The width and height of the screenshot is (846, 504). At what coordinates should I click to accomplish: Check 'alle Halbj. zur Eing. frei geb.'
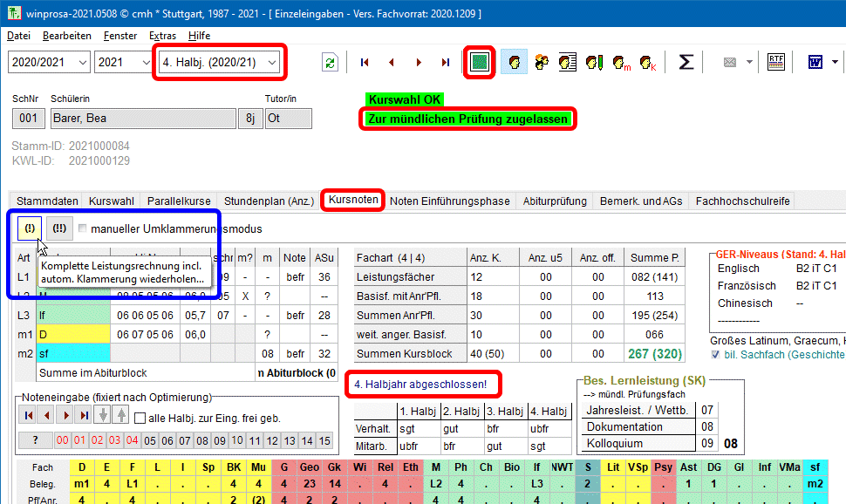click(x=140, y=419)
